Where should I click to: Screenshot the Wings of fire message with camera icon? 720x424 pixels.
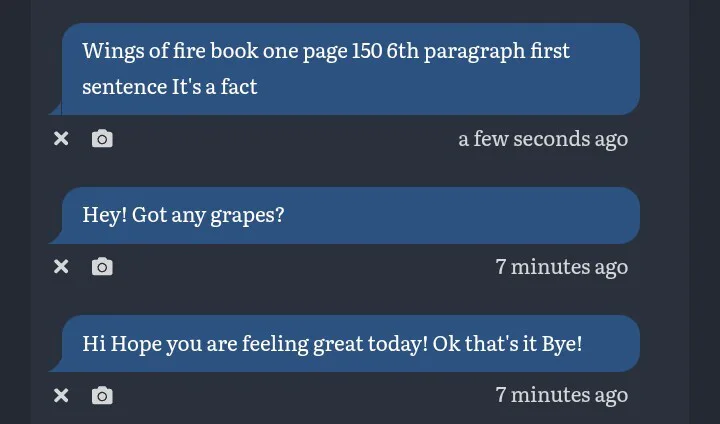coord(102,139)
